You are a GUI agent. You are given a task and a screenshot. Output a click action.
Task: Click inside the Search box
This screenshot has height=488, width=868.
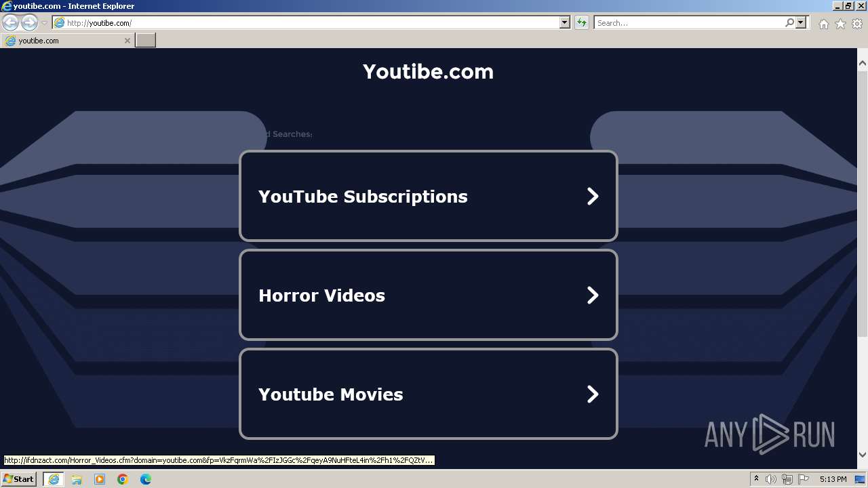tap(689, 23)
